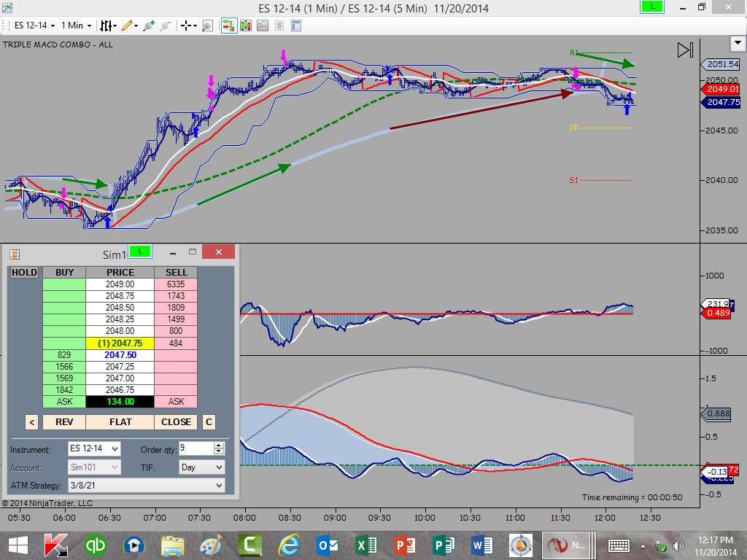Screen dimensions: 747x560
Task: Click the zoom in magnifier icon
Action: pyautogui.click(x=149, y=26)
